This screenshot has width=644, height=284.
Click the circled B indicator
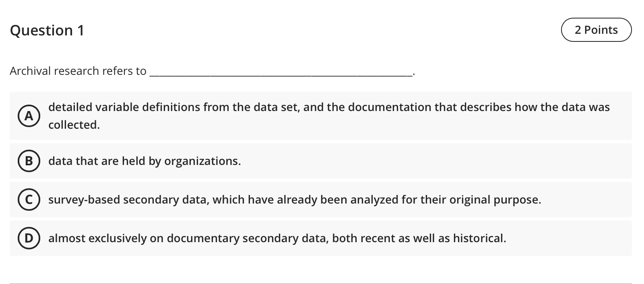coord(29,161)
